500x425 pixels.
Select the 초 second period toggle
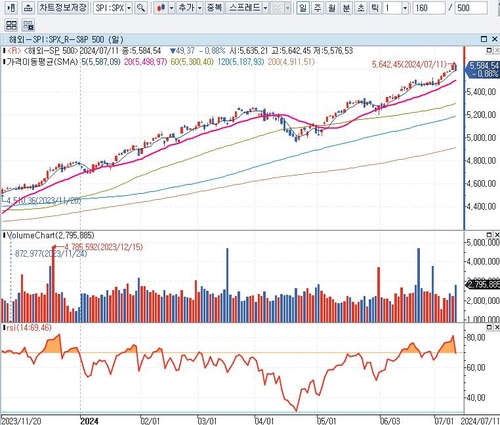click(x=361, y=8)
